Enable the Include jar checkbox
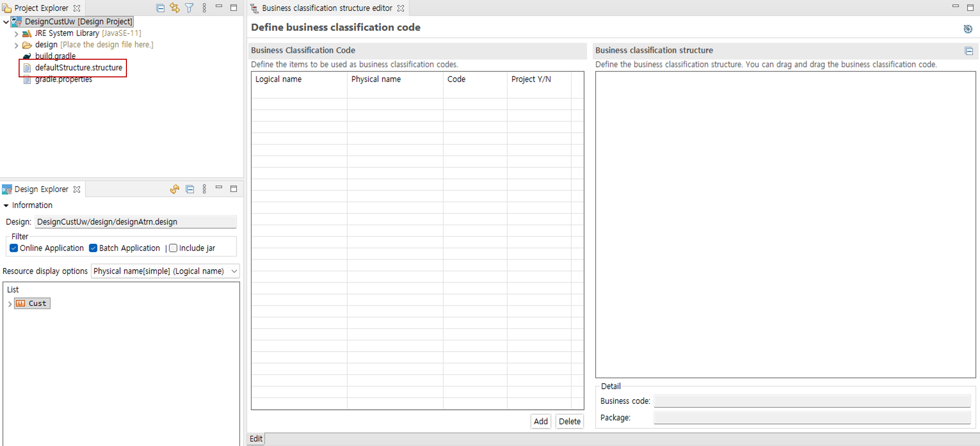Screen dimensions: 980x446 point(173,248)
